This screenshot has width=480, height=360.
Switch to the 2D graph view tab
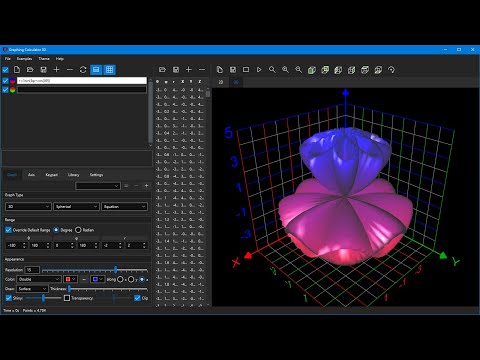click(x=221, y=82)
